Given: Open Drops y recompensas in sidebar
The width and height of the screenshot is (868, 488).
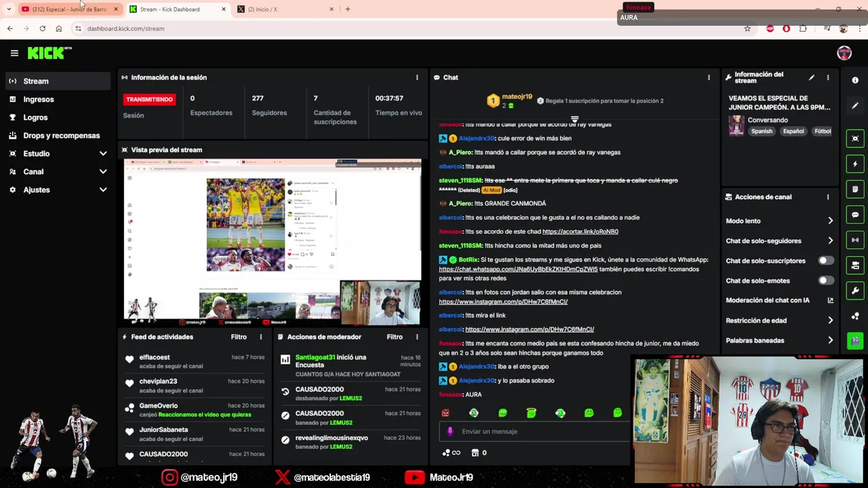Looking at the screenshot, I should point(58,136).
